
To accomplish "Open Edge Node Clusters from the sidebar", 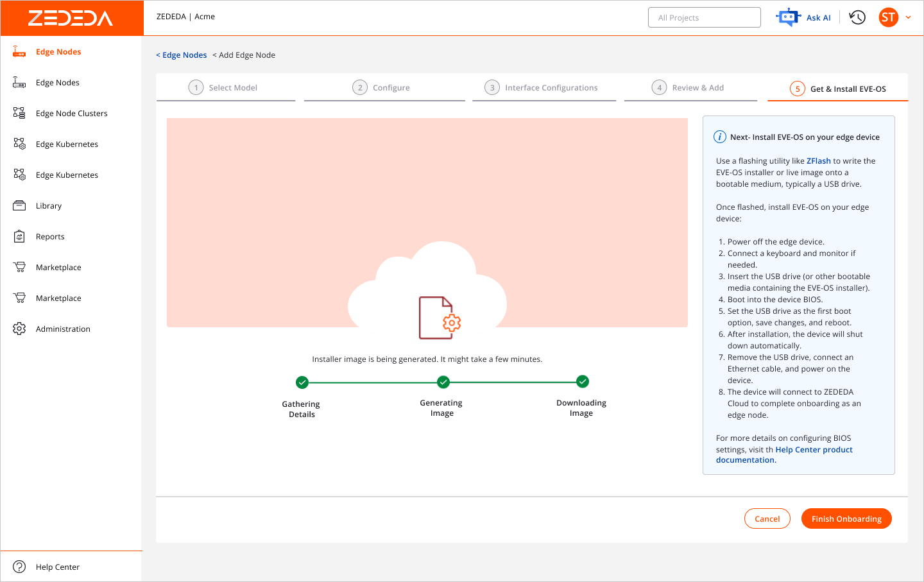I will coord(71,113).
